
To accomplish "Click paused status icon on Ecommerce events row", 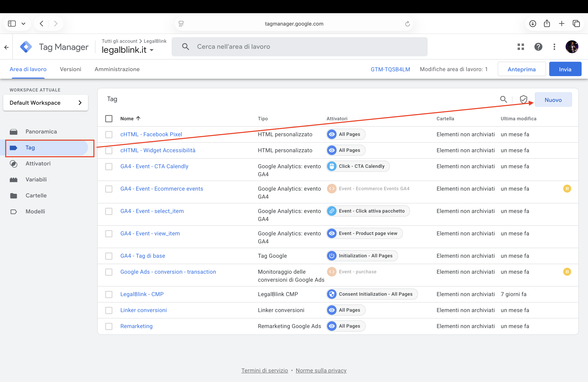I will [567, 189].
